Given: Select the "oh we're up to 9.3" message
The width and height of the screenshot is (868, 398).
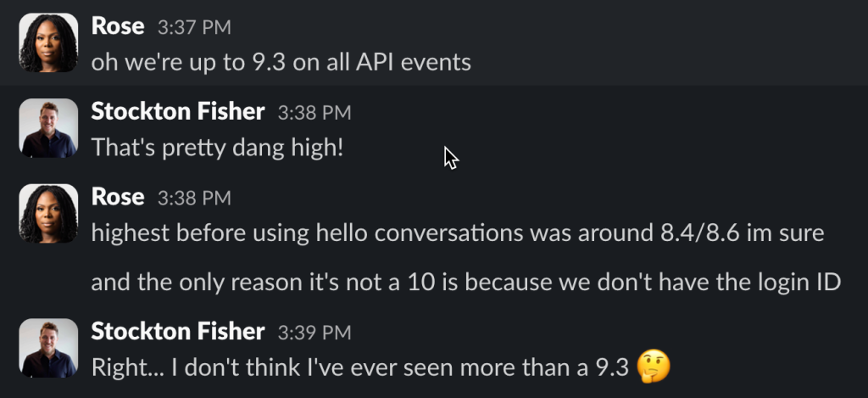Looking at the screenshot, I should (281, 62).
